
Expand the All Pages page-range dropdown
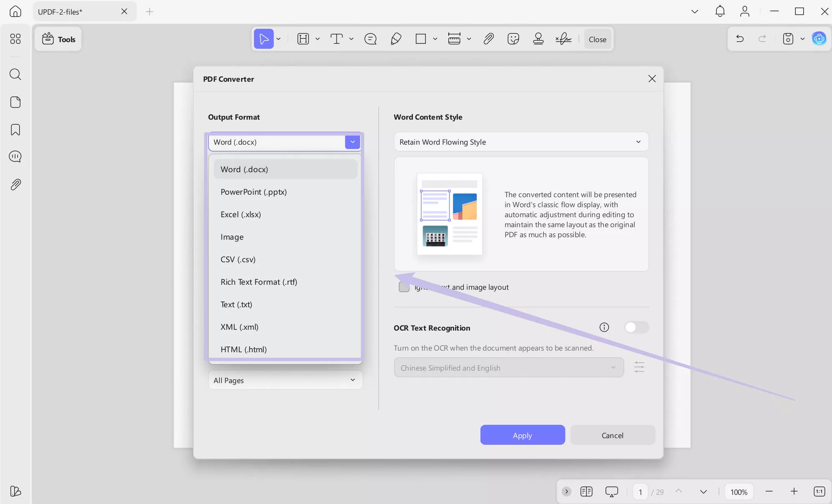285,380
